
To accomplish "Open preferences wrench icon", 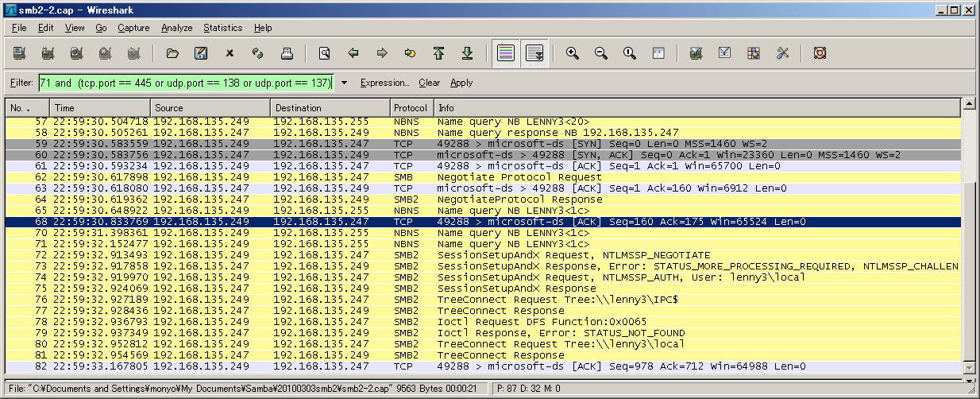I will 782,53.
